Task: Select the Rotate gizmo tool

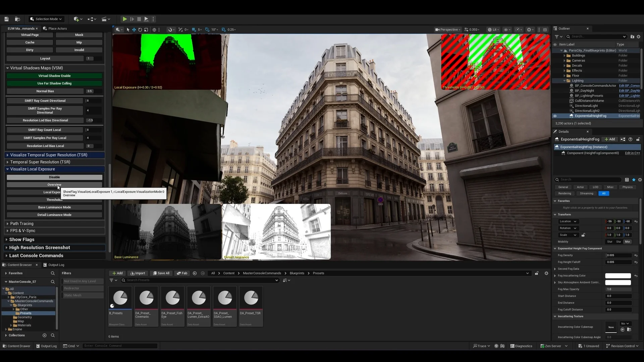Action: tap(140, 29)
